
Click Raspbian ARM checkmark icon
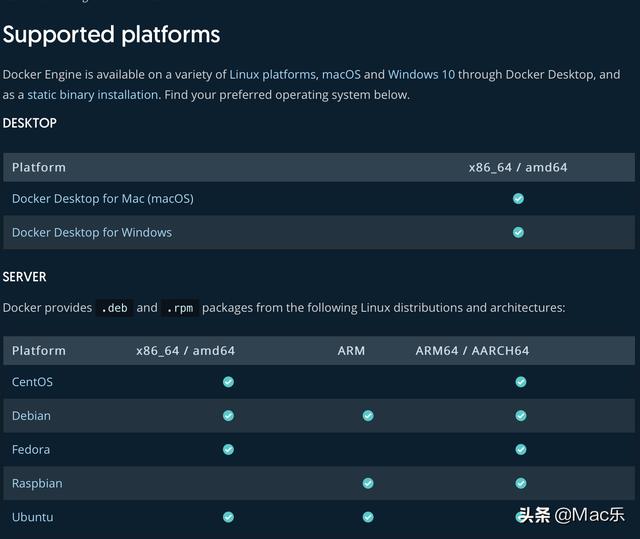368,484
